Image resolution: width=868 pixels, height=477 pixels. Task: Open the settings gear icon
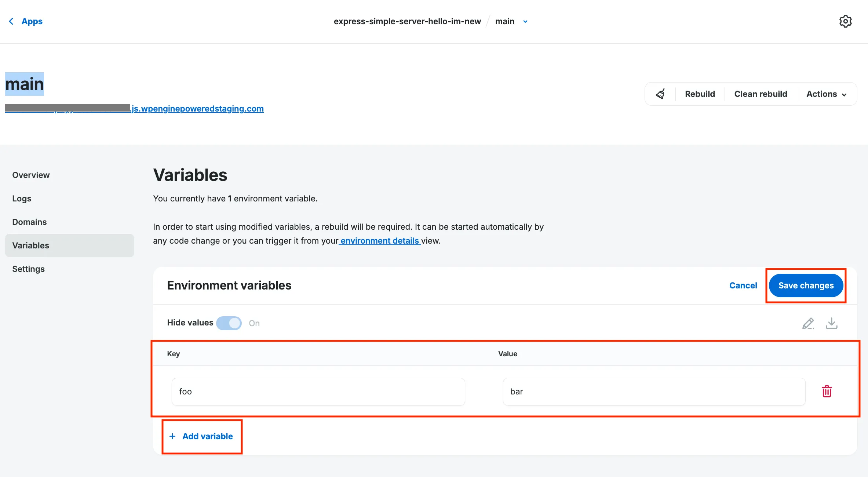(845, 21)
